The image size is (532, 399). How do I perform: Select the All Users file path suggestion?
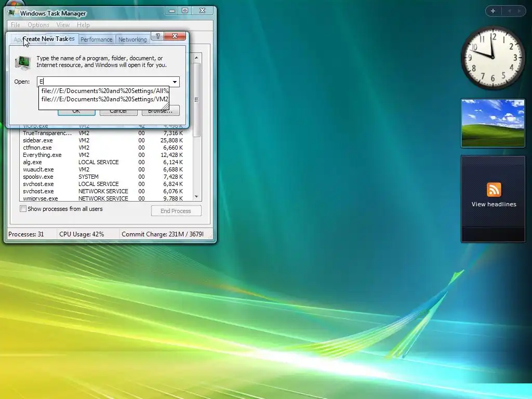(105, 91)
